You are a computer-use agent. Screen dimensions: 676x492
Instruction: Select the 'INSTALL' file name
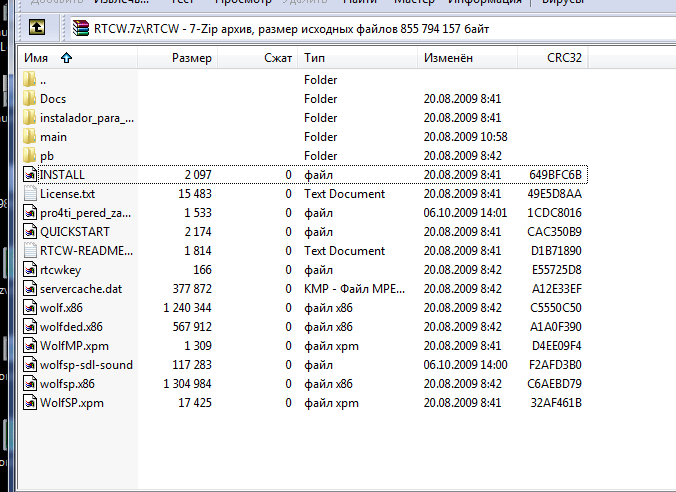click(x=63, y=175)
